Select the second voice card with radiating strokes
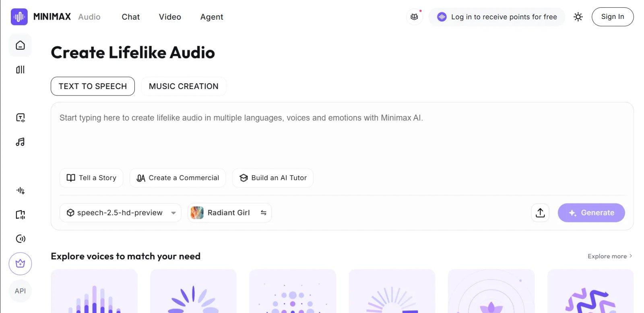The image size is (644, 313). (x=193, y=291)
